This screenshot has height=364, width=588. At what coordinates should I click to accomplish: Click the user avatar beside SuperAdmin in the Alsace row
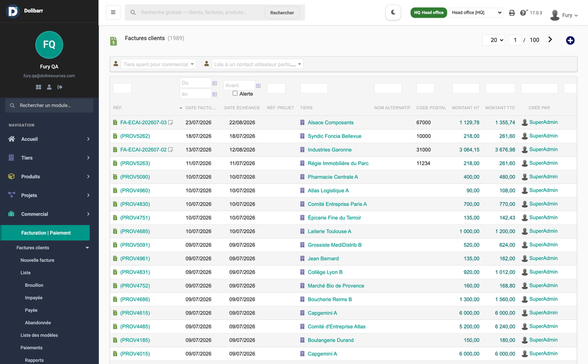point(525,122)
